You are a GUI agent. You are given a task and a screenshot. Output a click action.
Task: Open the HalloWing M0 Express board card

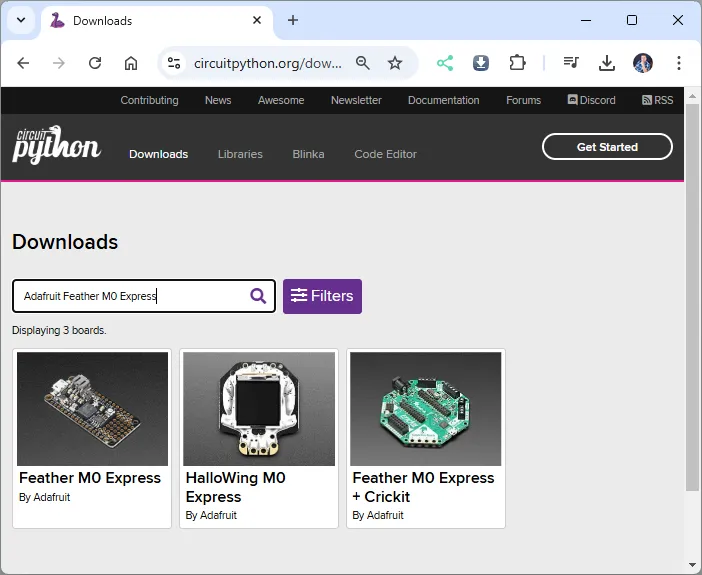point(259,438)
